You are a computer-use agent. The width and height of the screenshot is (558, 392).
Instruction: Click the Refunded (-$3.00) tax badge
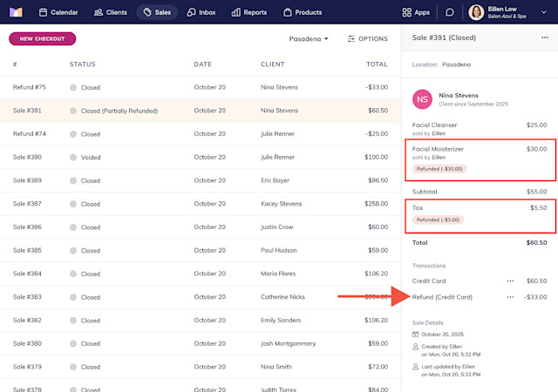438,220
